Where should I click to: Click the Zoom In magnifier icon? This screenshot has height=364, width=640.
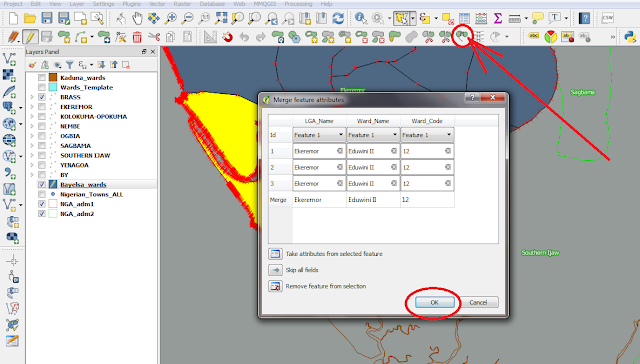click(x=171, y=18)
